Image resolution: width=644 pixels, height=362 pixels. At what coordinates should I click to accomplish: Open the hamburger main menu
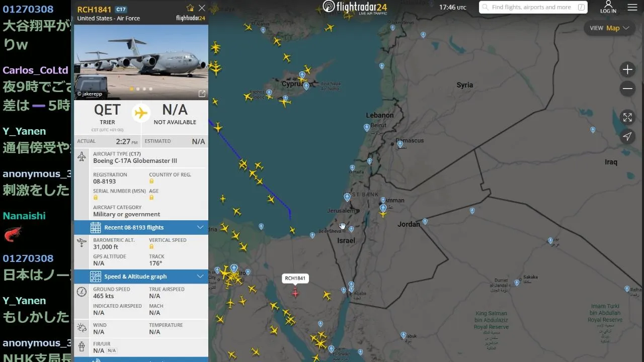[x=632, y=7]
